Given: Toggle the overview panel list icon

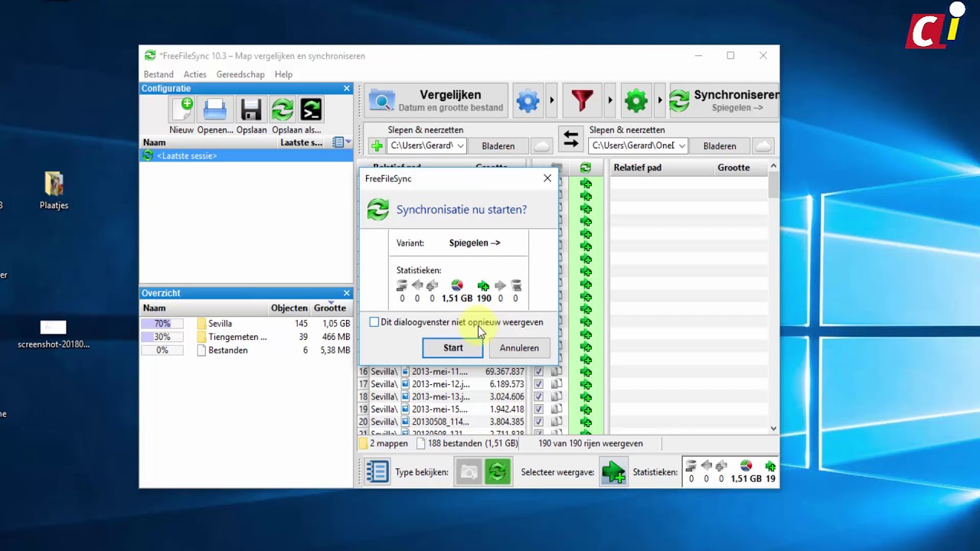Looking at the screenshot, I should (377, 471).
